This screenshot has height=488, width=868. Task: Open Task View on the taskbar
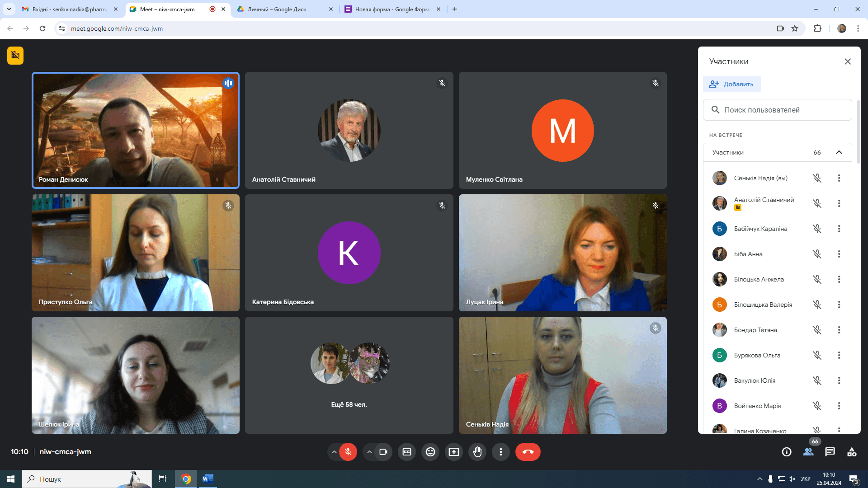point(163,479)
